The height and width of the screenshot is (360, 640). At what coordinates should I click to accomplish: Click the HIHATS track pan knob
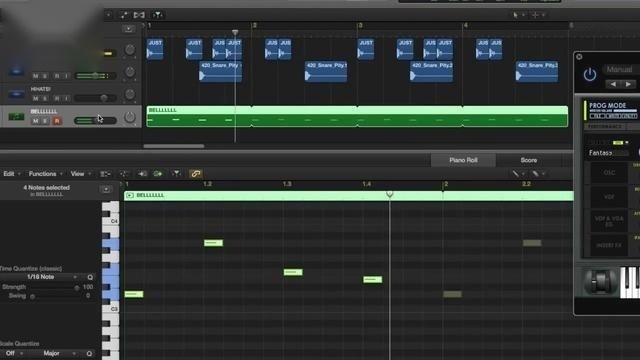[x=130, y=94]
